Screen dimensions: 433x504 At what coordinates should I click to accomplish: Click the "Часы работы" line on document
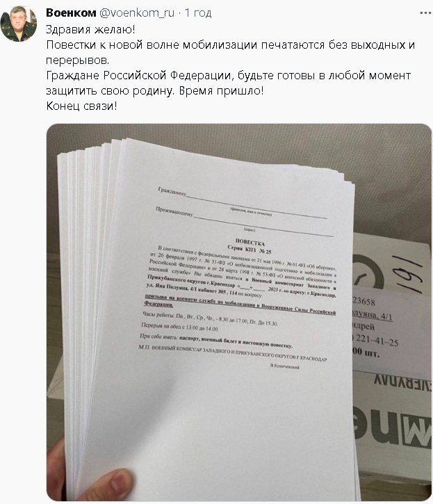click(x=210, y=319)
